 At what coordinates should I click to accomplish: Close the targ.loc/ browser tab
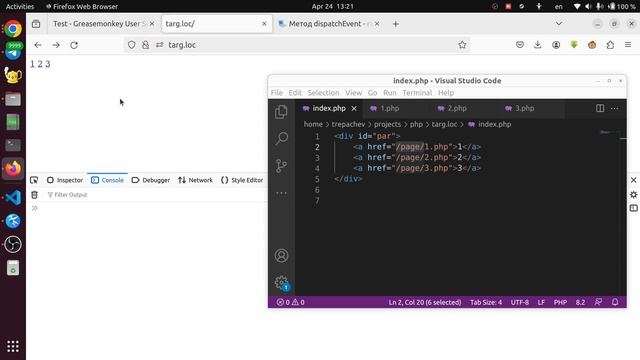tap(264, 24)
